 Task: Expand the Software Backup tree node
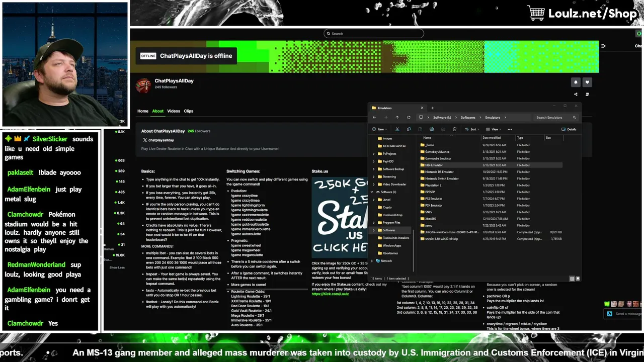[374, 169]
